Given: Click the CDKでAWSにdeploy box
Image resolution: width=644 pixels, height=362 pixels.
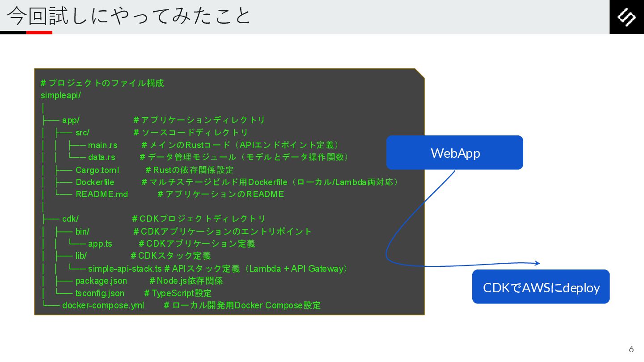Looking at the screenshot, I should click(x=541, y=287).
